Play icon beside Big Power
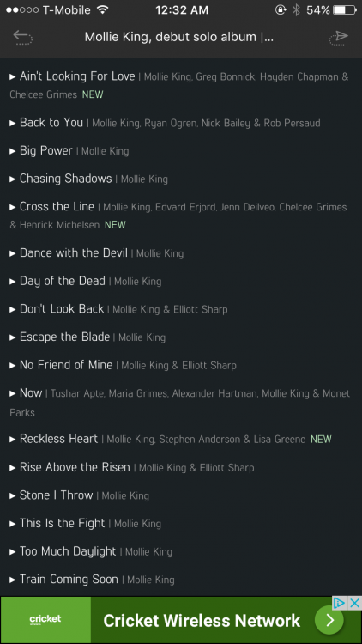 [13, 151]
